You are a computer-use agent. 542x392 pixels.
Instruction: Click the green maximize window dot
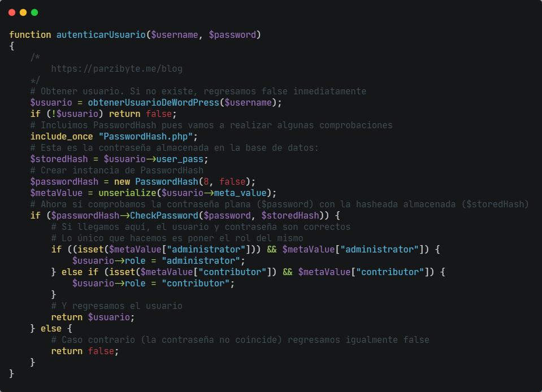click(x=34, y=12)
